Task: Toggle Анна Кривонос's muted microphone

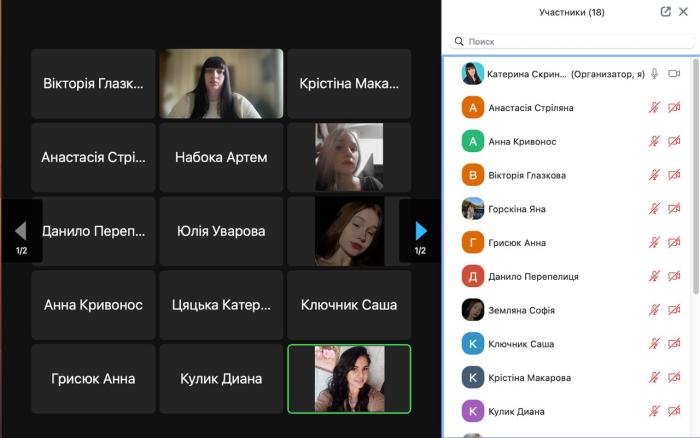Action: pyautogui.click(x=655, y=142)
